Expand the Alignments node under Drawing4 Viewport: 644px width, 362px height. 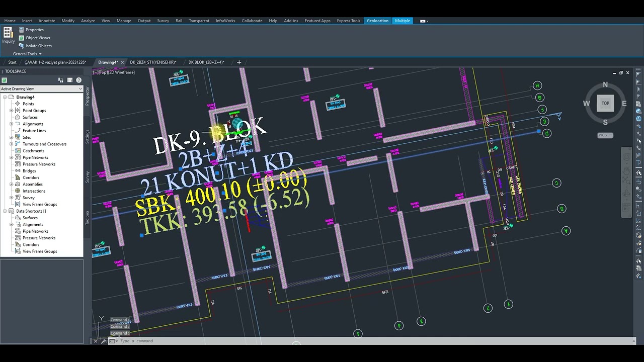coord(11,124)
